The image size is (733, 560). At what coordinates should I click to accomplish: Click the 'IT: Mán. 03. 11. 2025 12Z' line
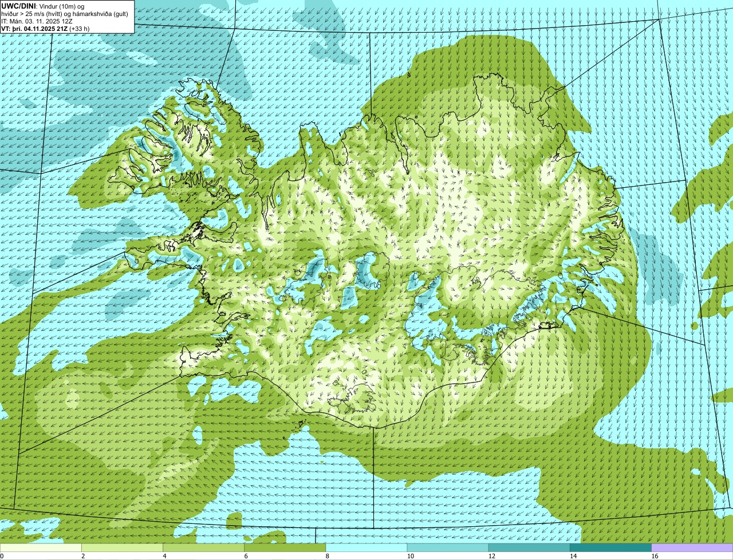37,21
